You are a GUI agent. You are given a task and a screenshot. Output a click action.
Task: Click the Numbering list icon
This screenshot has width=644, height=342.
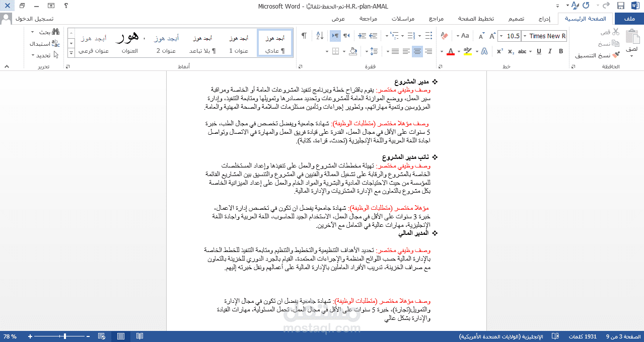pyautogui.click(x=411, y=36)
